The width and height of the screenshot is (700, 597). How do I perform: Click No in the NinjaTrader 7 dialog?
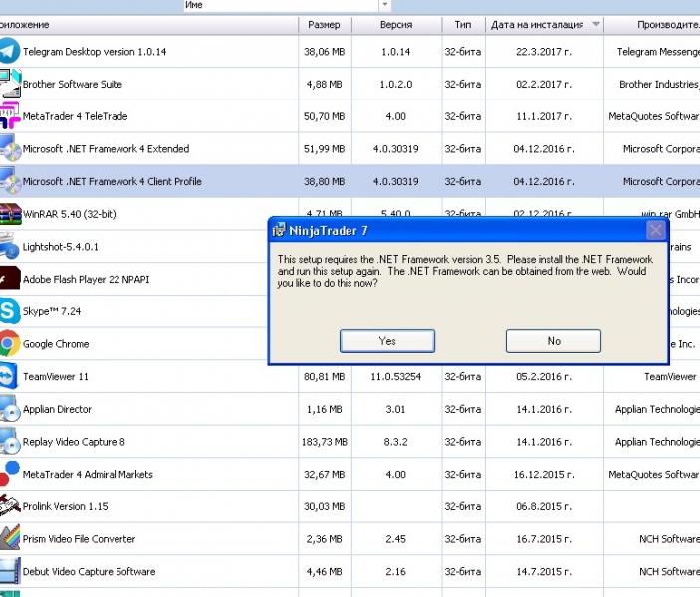pyautogui.click(x=553, y=341)
